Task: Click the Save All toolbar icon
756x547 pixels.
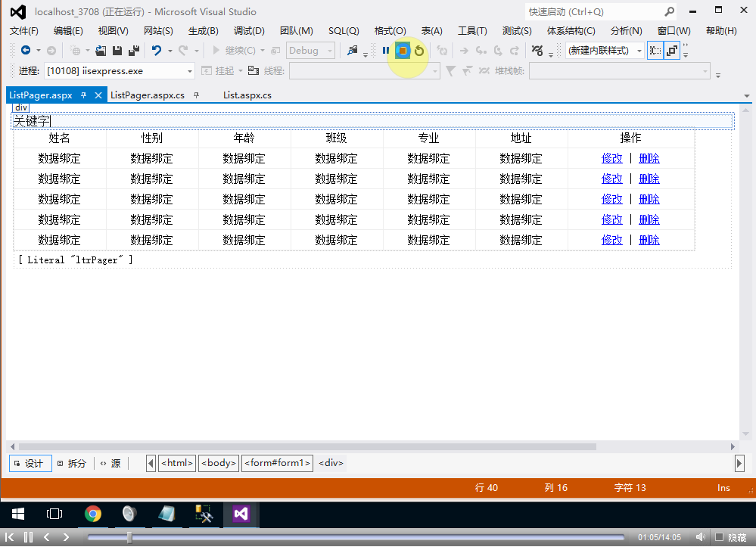Action: 134,51
